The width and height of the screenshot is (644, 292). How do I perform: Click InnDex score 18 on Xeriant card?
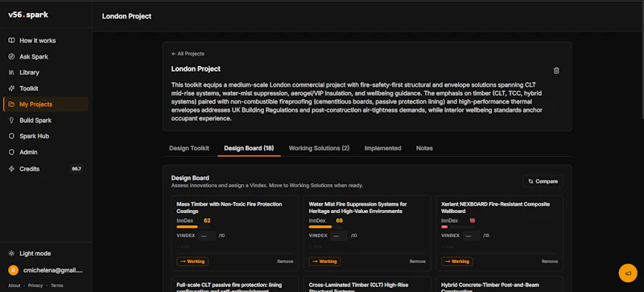[472, 220]
